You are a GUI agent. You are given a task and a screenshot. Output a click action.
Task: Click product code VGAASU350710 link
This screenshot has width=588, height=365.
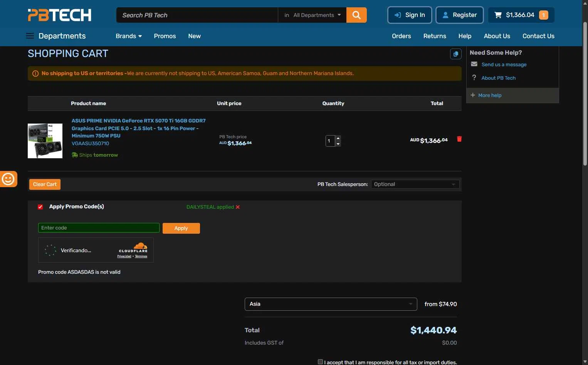click(90, 143)
